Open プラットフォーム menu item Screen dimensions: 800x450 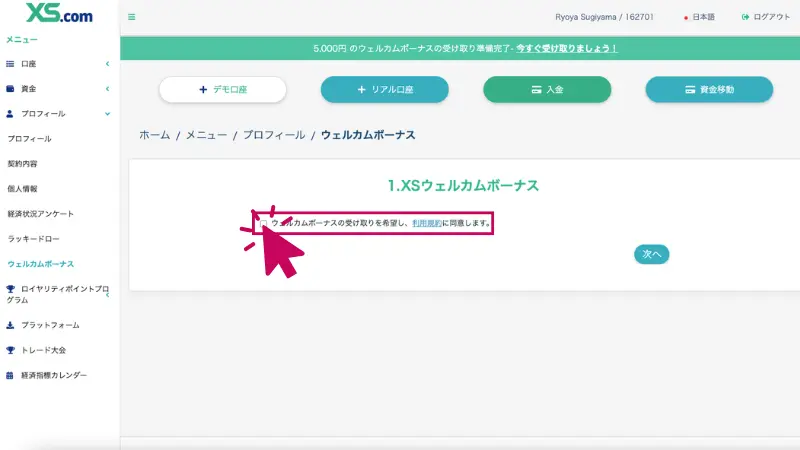[50, 325]
